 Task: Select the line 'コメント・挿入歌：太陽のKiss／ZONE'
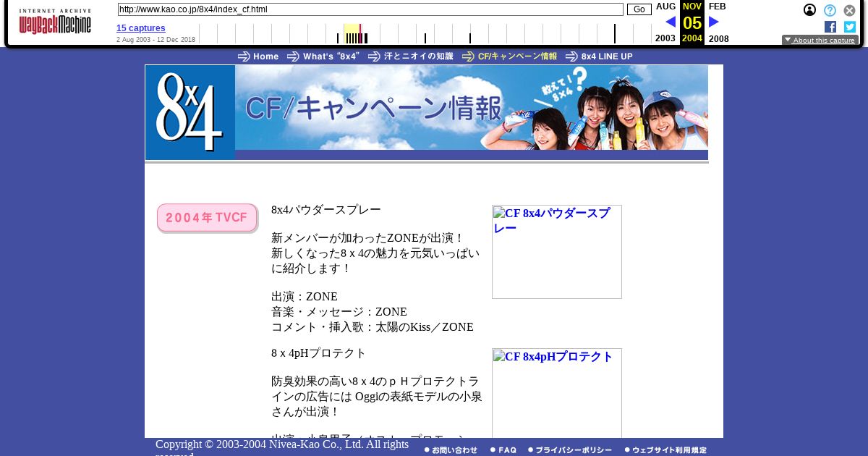[373, 327]
